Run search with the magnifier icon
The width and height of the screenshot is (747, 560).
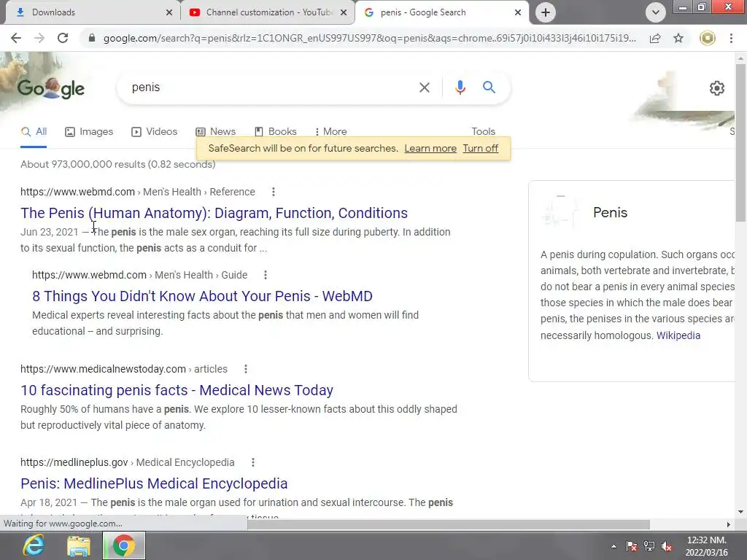coord(489,87)
